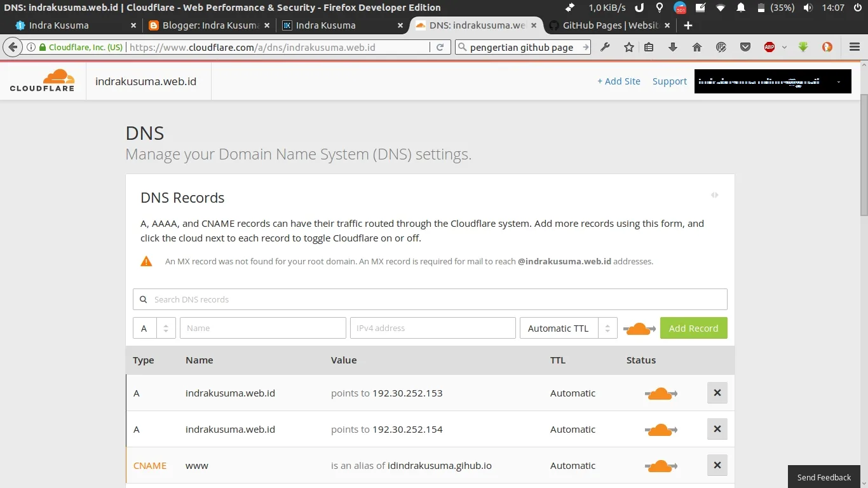
Task: Click the Cloudflare logo
Action: click(x=43, y=81)
